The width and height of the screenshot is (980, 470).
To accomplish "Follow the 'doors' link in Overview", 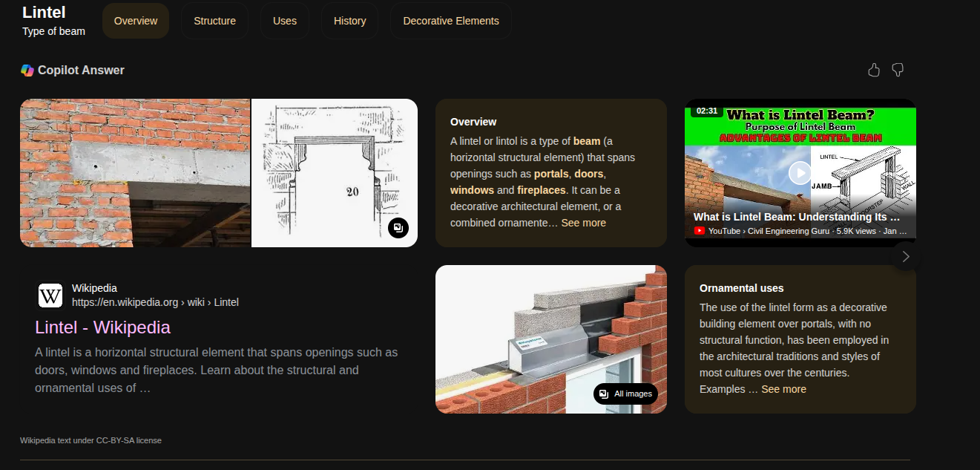I will coord(589,174).
